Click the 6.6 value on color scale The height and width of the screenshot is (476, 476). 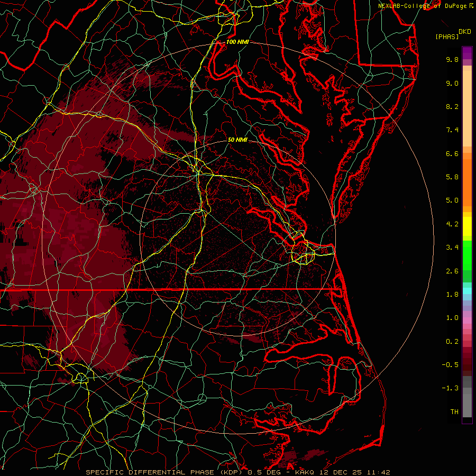pos(452,153)
